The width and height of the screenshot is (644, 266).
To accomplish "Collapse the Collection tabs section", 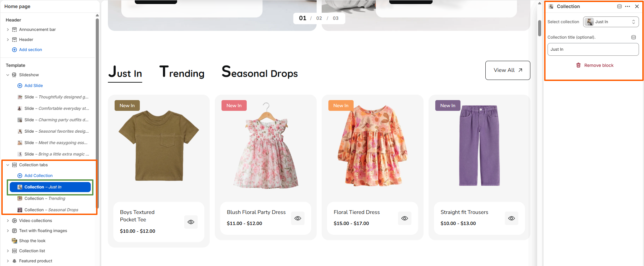I will 8,165.
